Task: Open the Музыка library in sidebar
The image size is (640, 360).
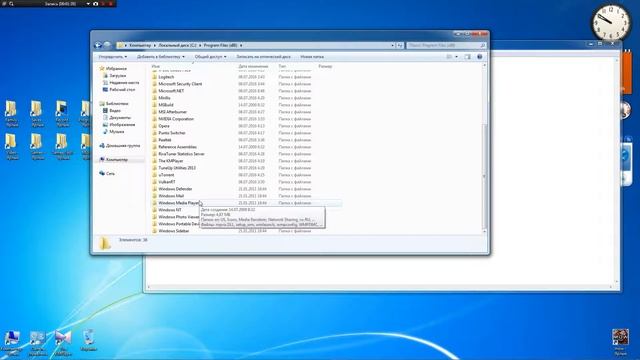Action: [x=116, y=131]
